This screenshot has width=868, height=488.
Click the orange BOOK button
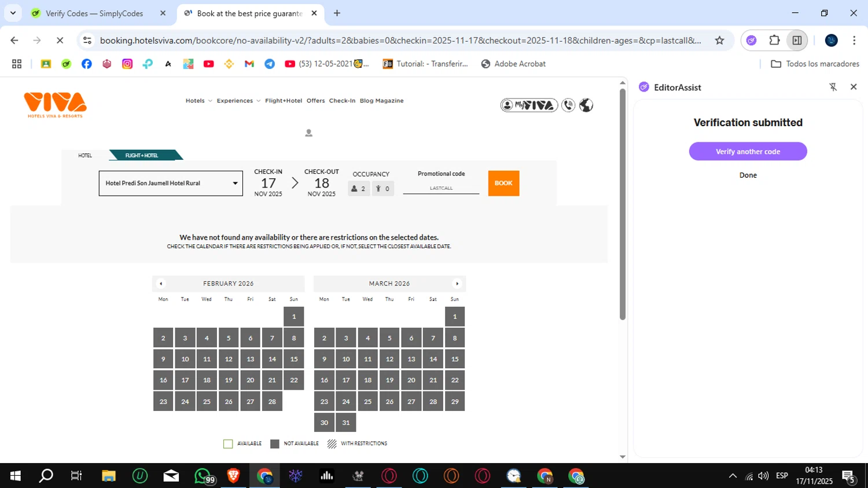[x=503, y=183]
